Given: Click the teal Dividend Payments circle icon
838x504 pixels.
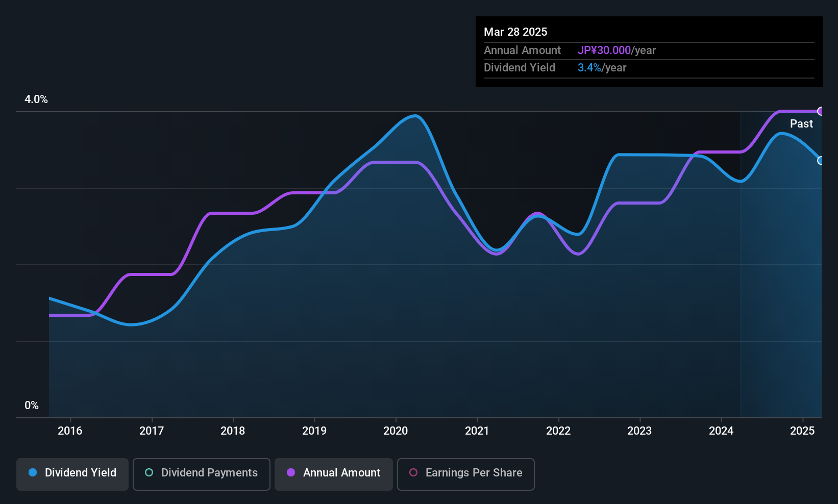Looking at the screenshot, I should coord(149,472).
